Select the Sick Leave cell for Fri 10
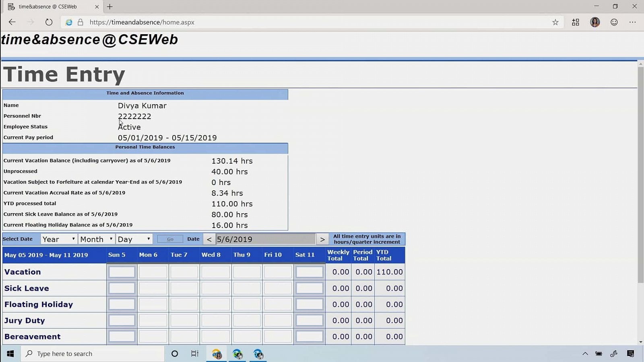 coord(278,288)
